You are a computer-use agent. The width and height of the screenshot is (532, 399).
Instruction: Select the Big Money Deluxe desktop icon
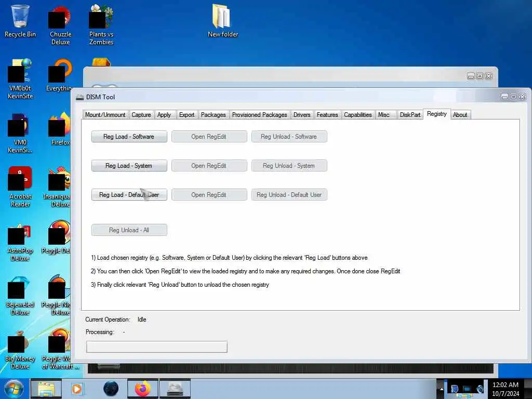click(20, 350)
